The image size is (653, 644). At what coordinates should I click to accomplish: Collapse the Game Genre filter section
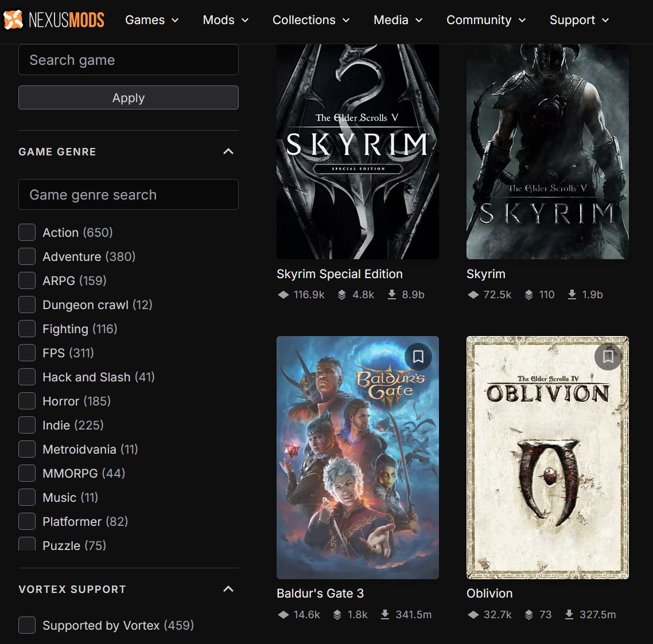point(228,151)
